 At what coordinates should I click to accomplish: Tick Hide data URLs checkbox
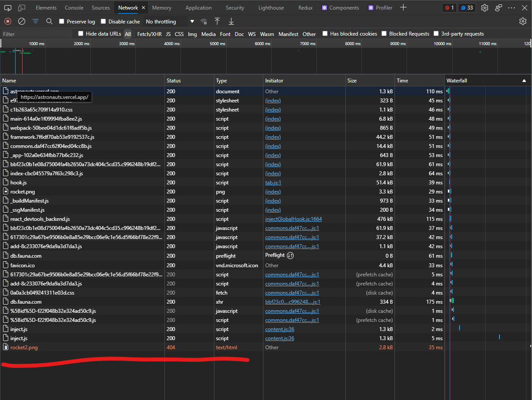pyautogui.click(x=81, y=33)
